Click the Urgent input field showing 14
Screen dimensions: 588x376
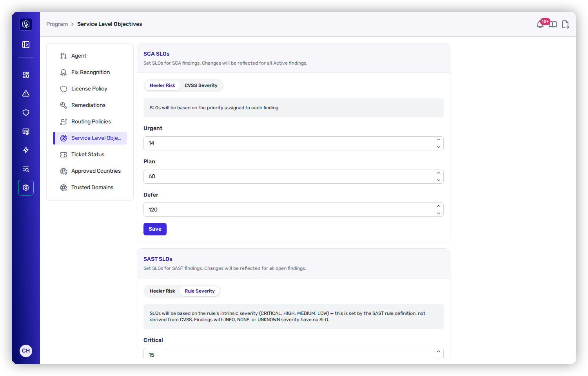[x=289, y=143]
